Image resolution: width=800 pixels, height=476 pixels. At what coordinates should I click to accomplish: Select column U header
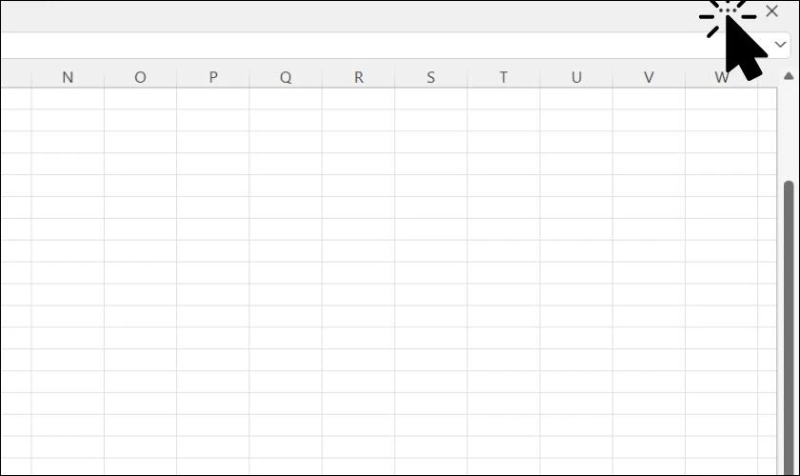point(576,77)
